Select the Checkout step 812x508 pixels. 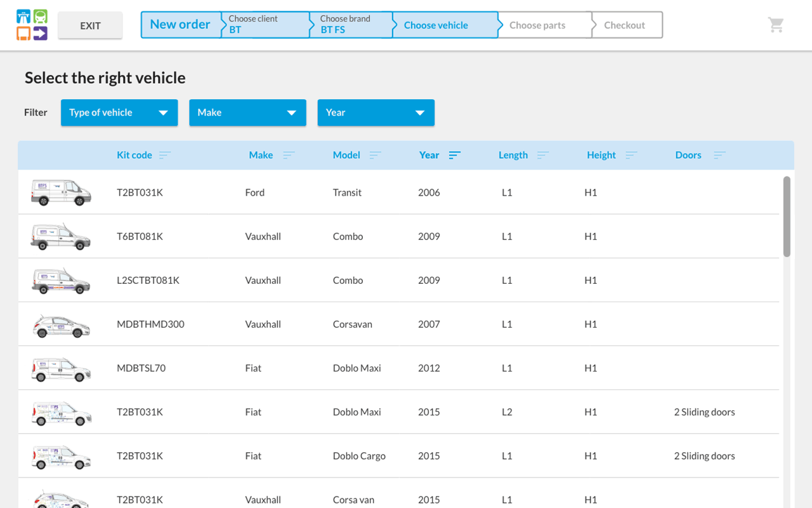click(627, 25)
